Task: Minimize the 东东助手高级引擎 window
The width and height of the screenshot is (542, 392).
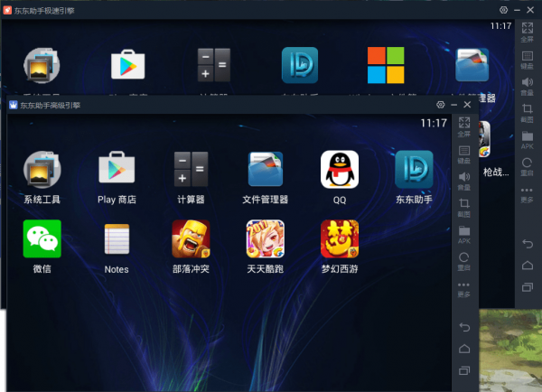Action: 453,105
